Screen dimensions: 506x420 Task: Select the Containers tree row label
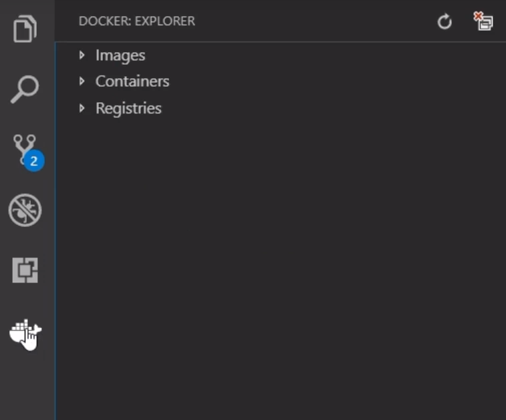[x=132, y=81]
